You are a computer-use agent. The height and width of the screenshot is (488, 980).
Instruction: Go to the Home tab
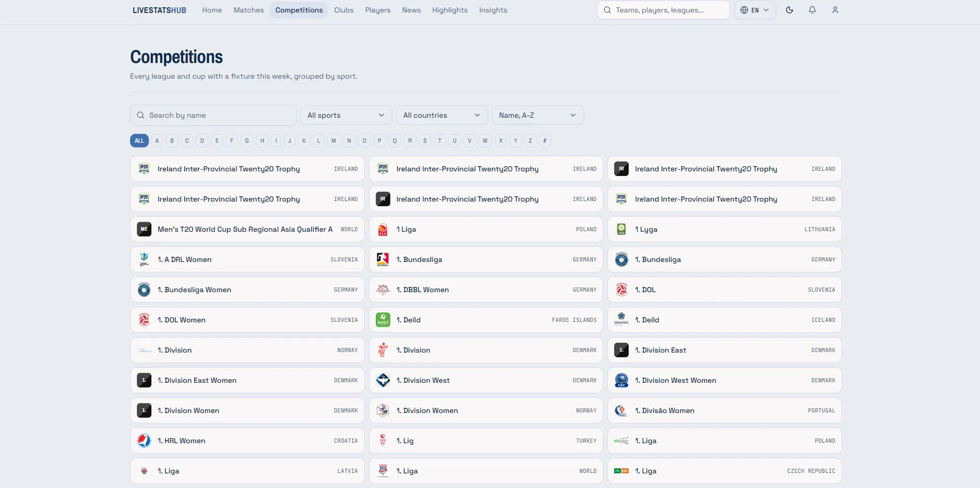212,10
